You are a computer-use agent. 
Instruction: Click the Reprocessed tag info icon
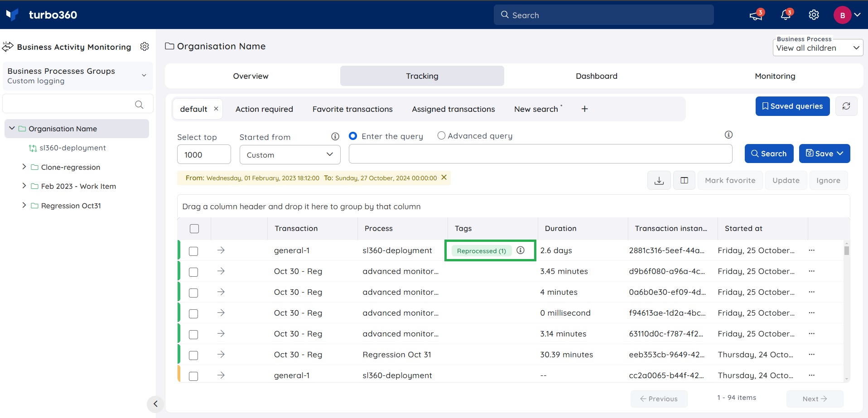point(521,250)
